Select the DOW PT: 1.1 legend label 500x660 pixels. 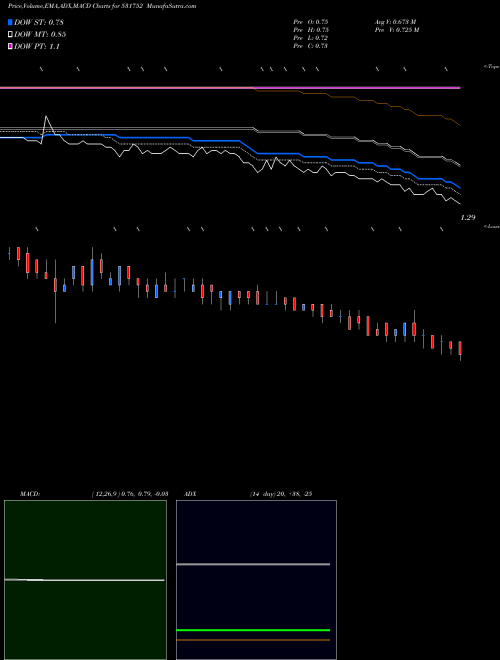click(x=37, y=46)
